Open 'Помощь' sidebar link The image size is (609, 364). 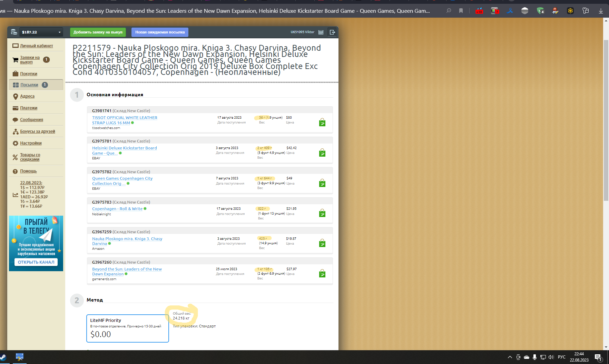click(x=28, y=171)
